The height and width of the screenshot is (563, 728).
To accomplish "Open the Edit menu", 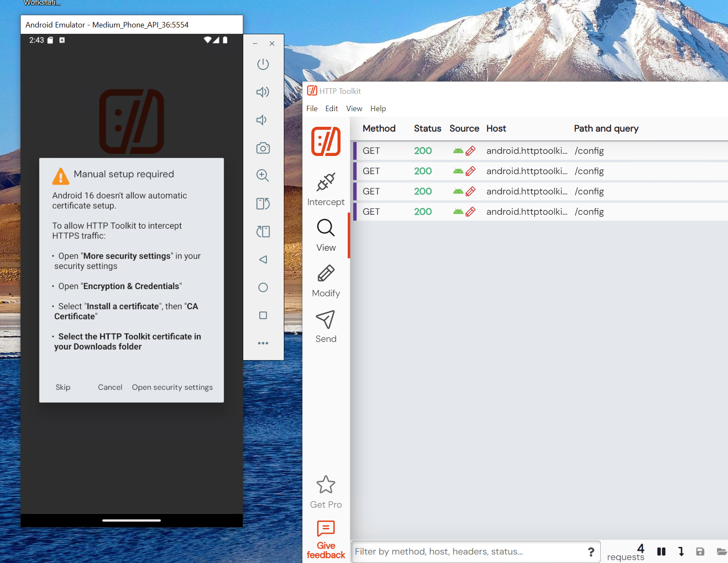I will [332, 109].
